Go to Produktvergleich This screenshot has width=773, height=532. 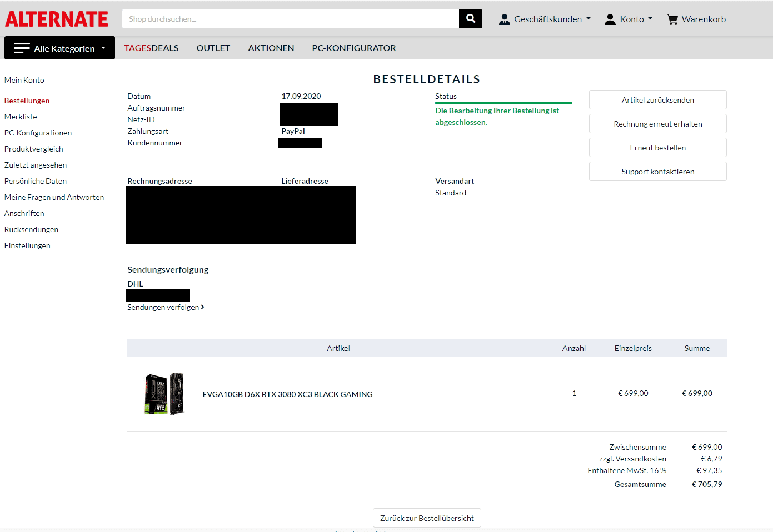(33, 149)
